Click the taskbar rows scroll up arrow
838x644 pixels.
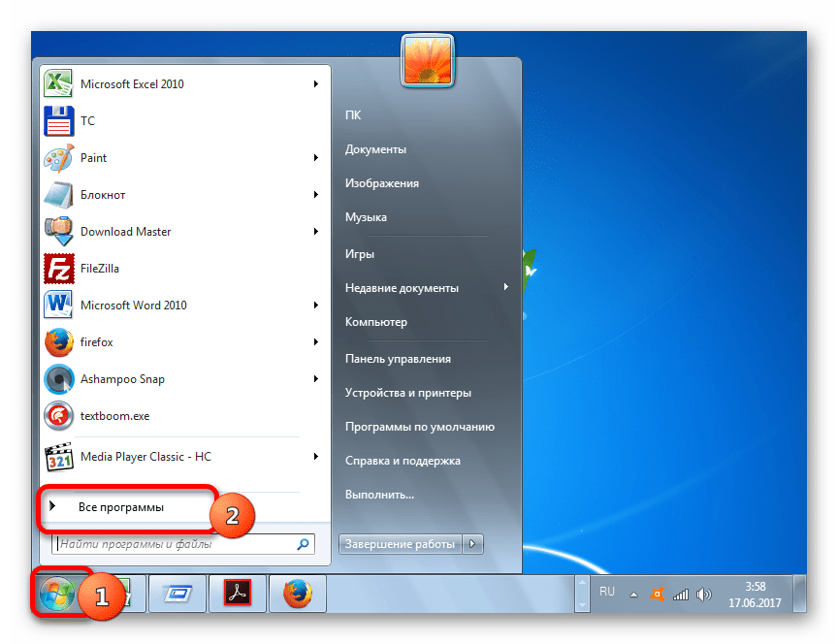coord(582,583)
